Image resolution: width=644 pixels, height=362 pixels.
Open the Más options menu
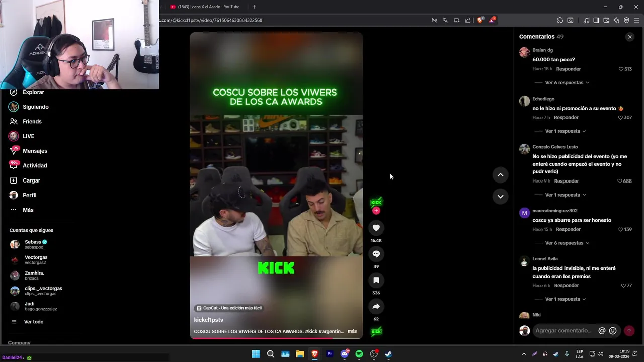[x=28, y=210]
